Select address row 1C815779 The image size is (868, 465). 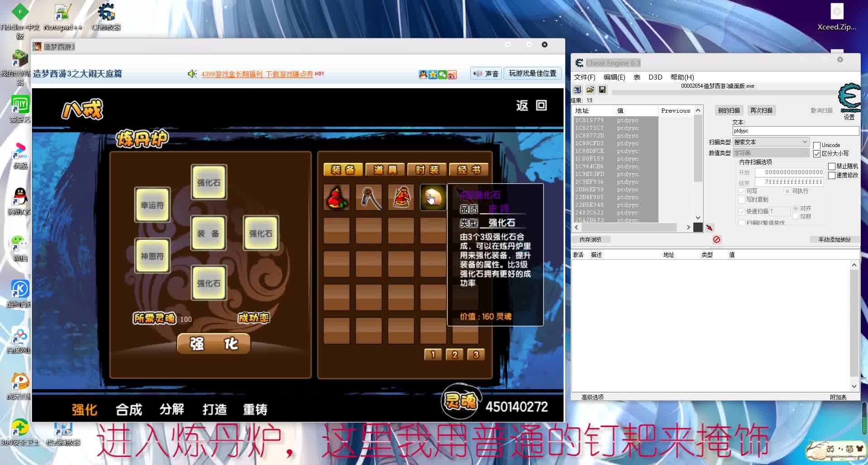click(616, 120)
